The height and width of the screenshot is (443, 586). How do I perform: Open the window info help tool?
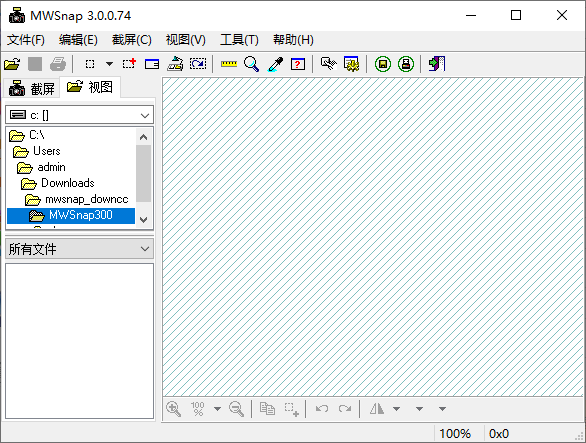coord(298,64)
